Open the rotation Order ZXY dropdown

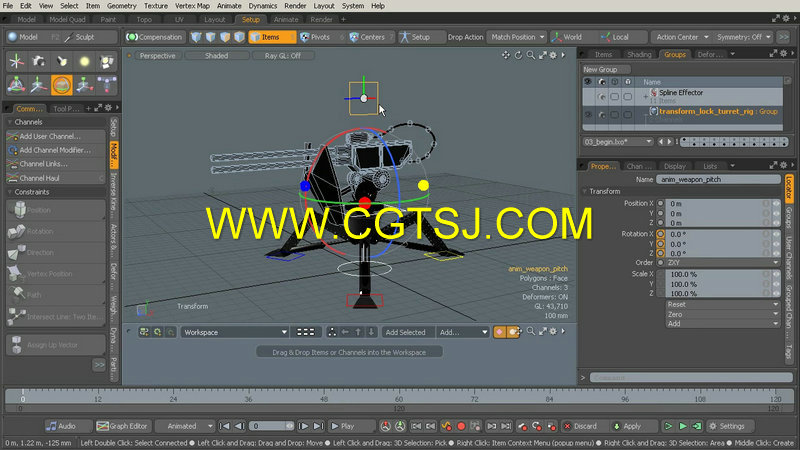pos(723,263)
